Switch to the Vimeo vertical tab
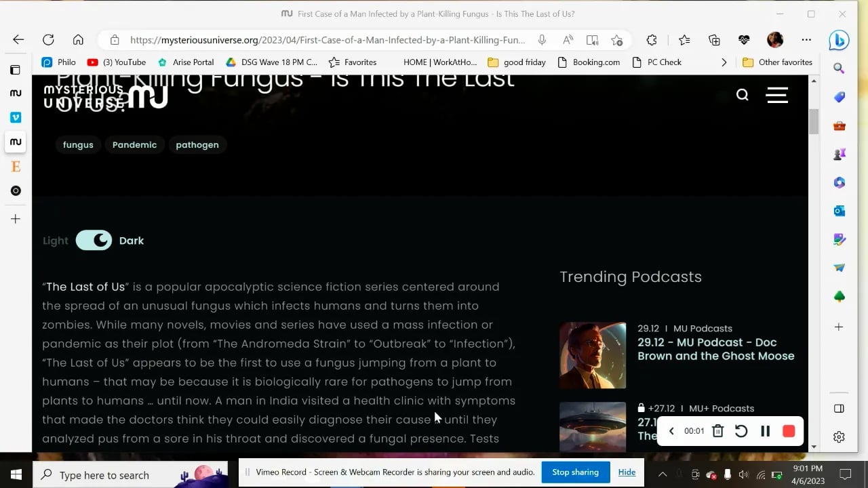 click(16, 117)
